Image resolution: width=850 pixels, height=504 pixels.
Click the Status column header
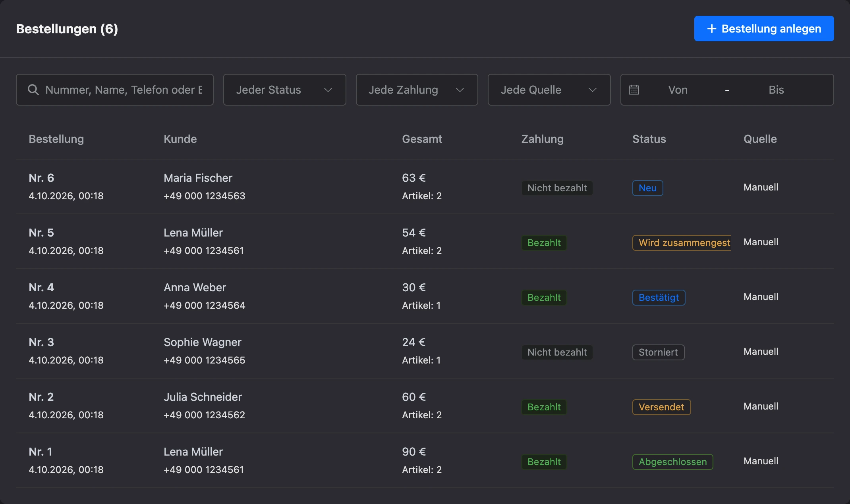[x=649, y=139]
